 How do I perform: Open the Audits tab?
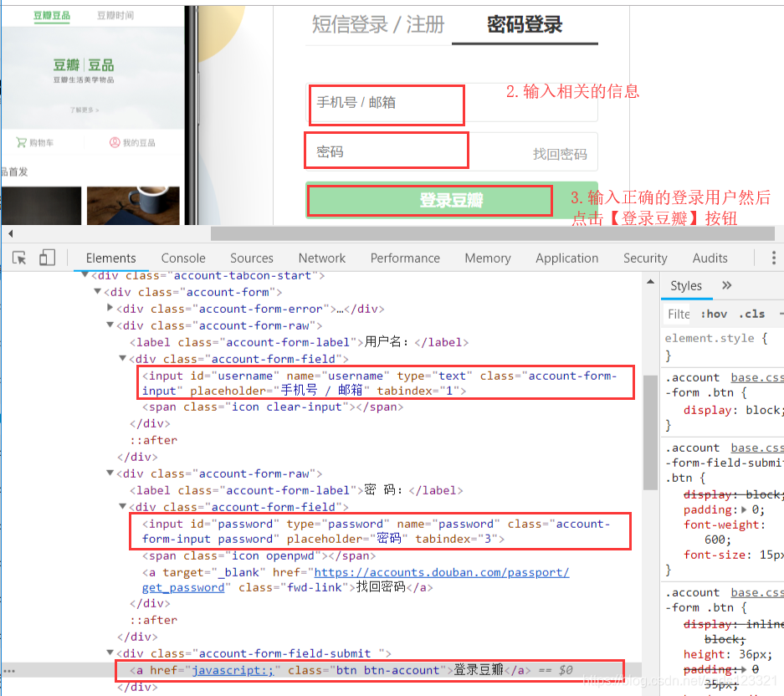pyautogui.click(x=710, y=258)
